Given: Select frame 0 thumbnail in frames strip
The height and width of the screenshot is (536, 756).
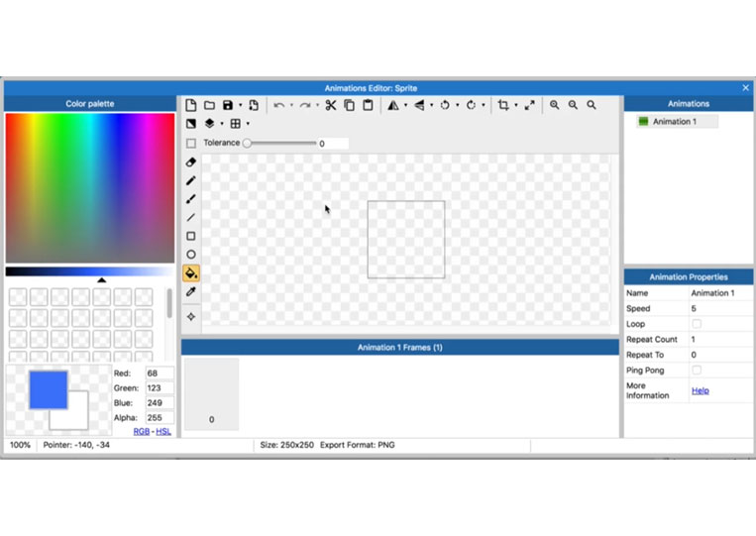Looking at the screenshot, I should pos(211,393).
